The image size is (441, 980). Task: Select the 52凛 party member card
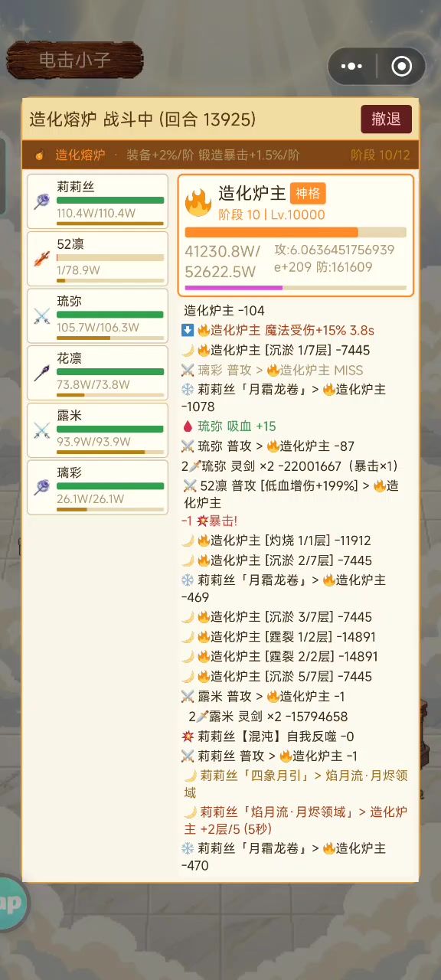point(97,259)
